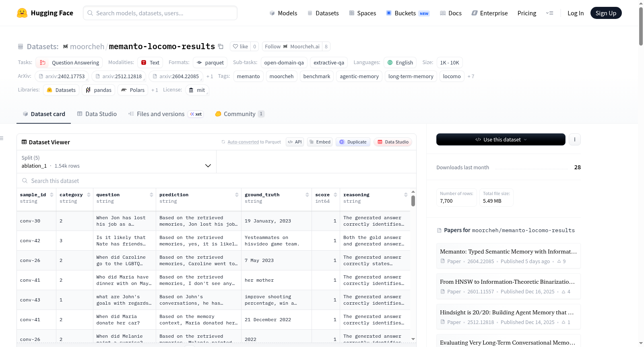Expand the Split ablation_1 dropdown
This screenshot has height=347, width=644.
point(116,162)
